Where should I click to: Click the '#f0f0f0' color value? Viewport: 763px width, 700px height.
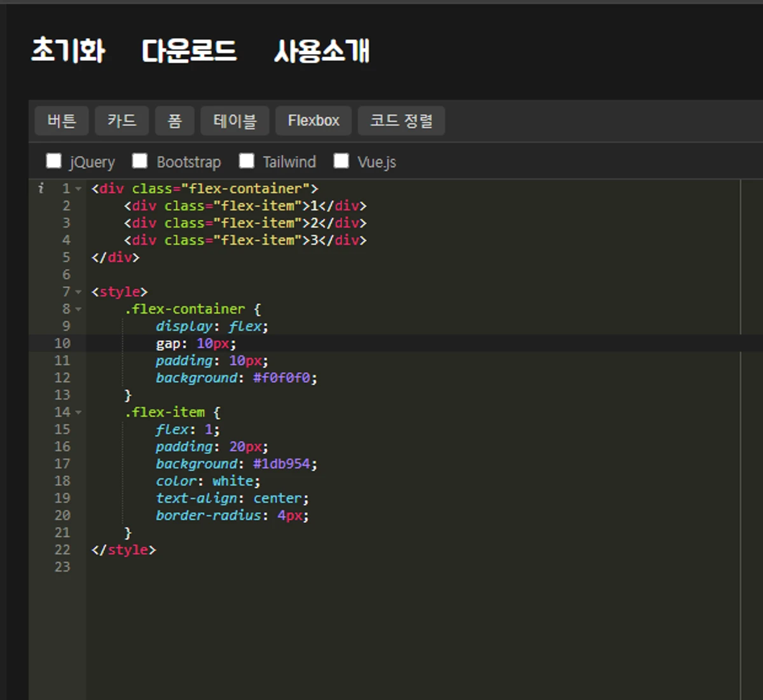point(281,378)
